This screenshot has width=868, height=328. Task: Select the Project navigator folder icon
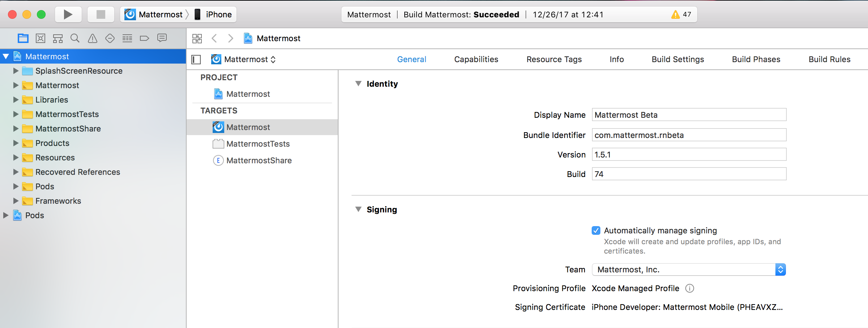pyautogui.click(x=23, y=38)
